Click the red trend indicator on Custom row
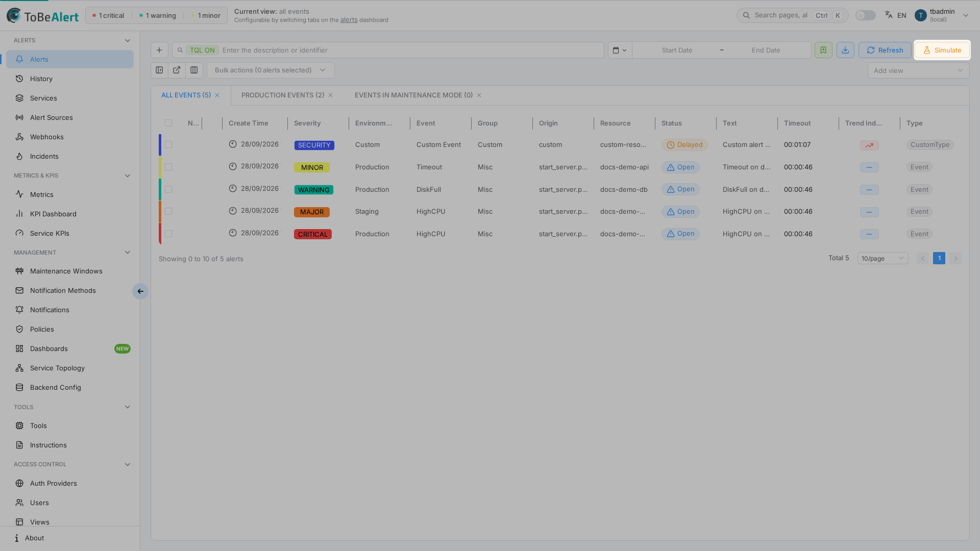980x551 pixels. [x=869, y=145]
